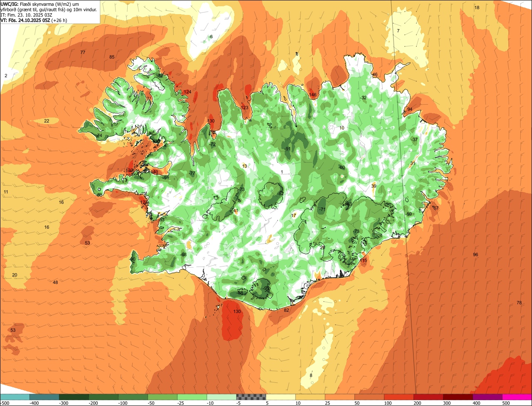Select the pale mint -10 legend swatch

pyautogui.click(x=222, y=396)
